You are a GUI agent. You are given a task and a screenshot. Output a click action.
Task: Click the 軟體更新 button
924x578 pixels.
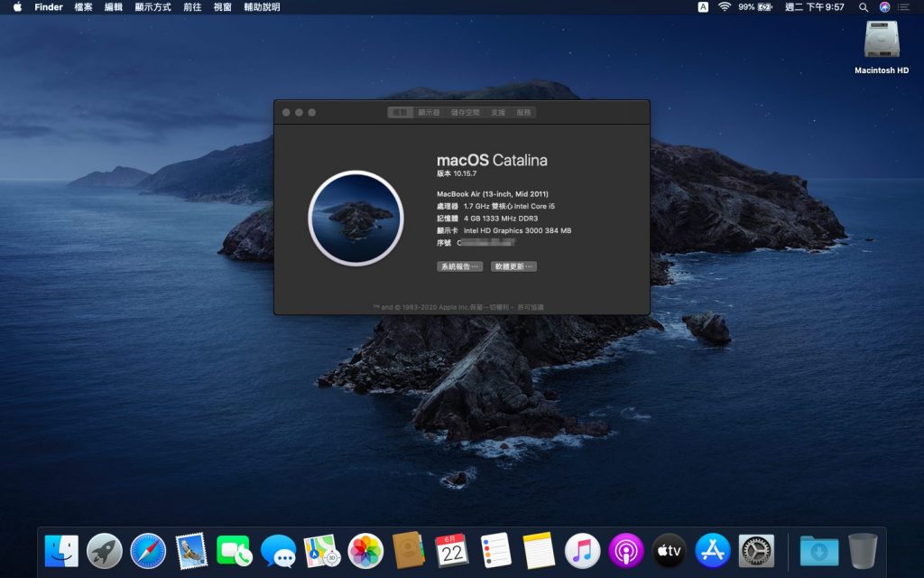pos(512,266)
